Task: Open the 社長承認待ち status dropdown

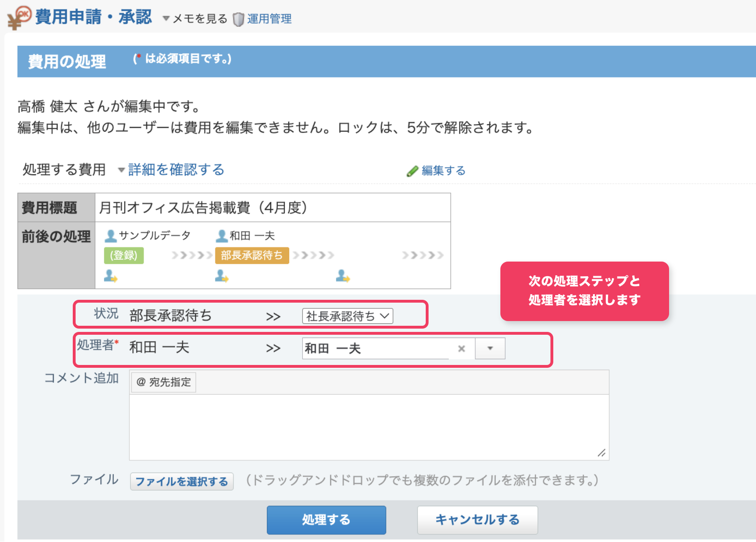Action: tap(347, 316)
